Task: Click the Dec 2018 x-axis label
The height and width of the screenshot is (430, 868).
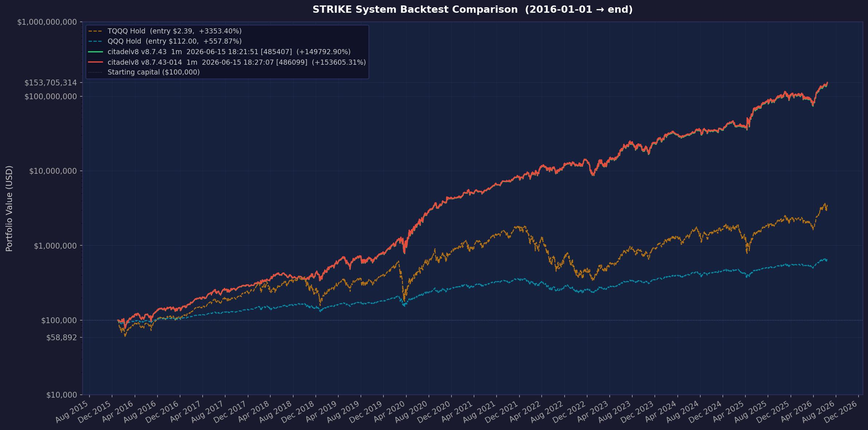Action: click(298, 411)
